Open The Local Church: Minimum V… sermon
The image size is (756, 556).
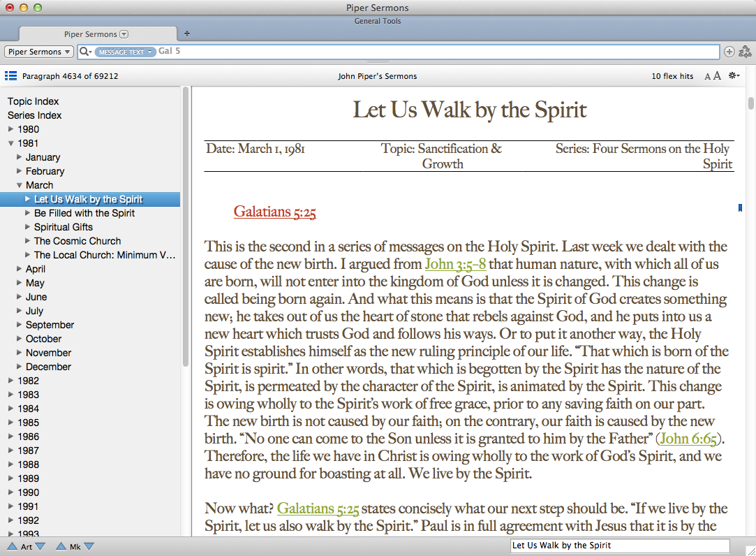pyautogui.click(x=105, y=255)
